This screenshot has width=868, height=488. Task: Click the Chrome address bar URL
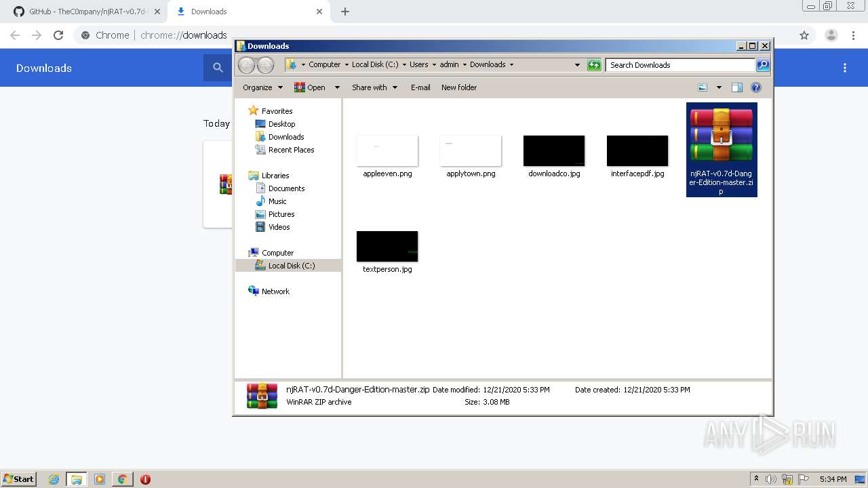184,35
